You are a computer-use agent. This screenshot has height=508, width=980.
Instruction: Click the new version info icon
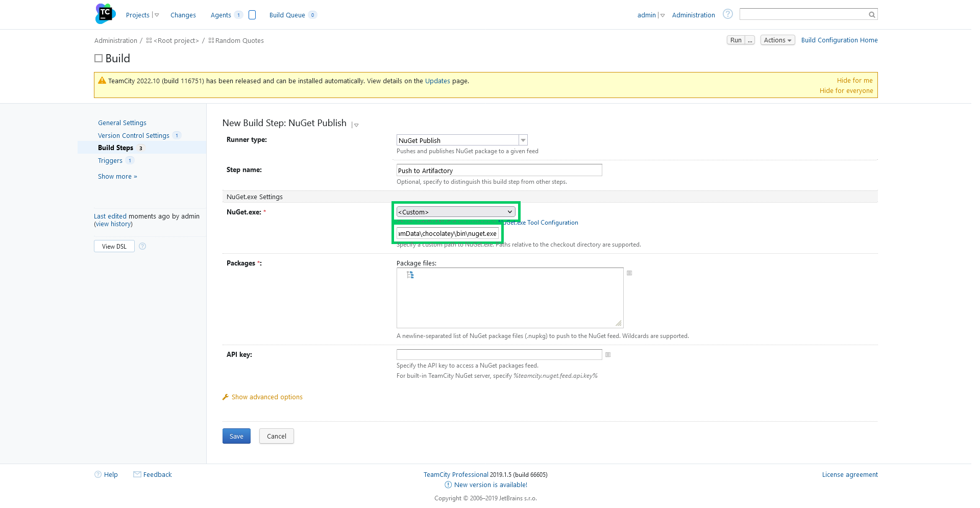click(448, 485)
